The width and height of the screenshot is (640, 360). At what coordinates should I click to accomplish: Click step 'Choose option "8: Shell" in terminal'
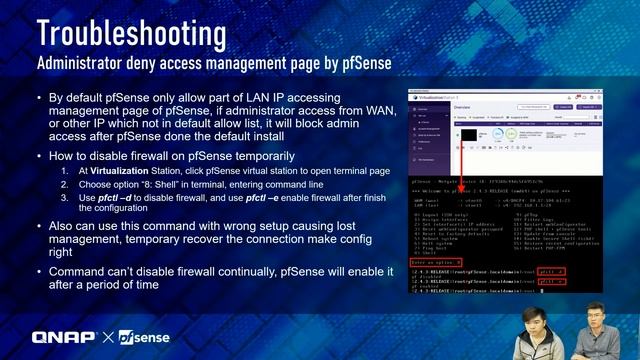[201, 184]
